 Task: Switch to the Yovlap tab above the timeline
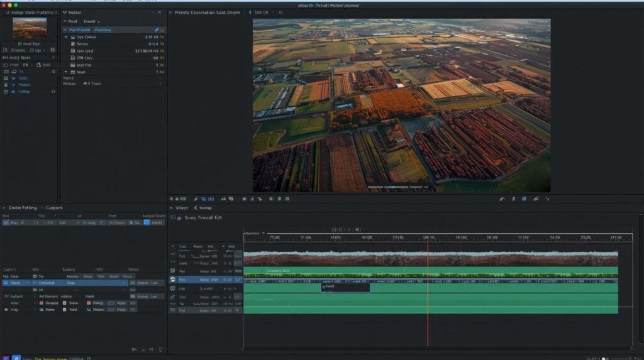[x=205, y=207]
